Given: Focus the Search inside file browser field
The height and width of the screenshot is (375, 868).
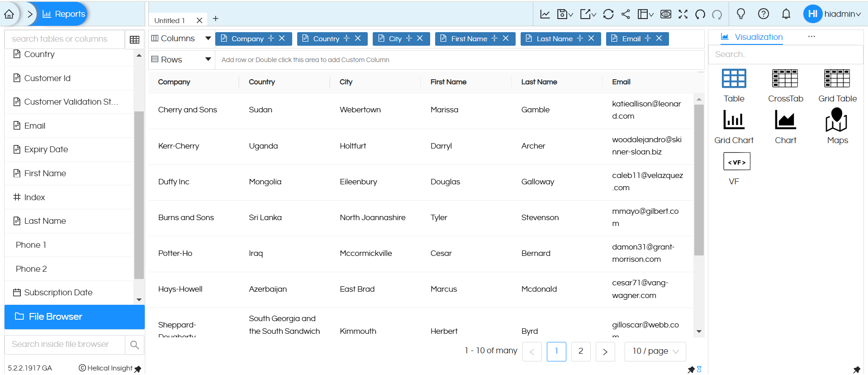Looking at the screenshot, I should point(65,345).
